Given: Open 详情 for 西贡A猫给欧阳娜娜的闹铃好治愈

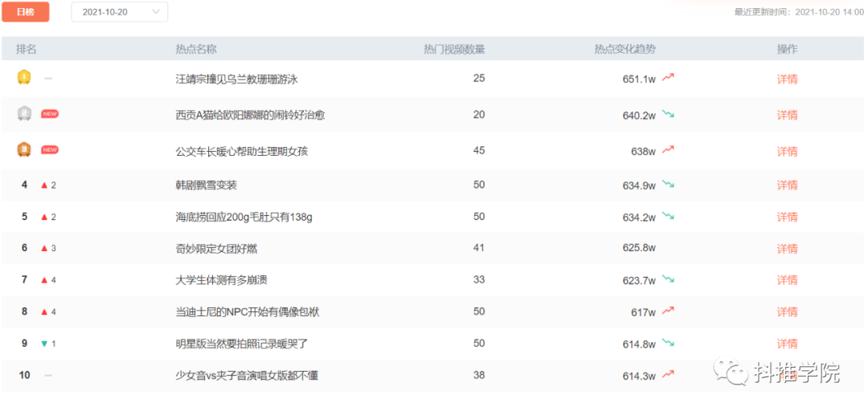Looking at the screenshot, I should tap(787, 115).
